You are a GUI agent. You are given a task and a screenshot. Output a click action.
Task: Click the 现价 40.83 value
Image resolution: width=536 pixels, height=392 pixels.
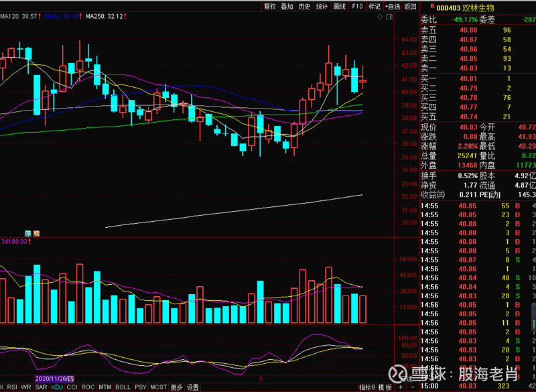[468, 127]
